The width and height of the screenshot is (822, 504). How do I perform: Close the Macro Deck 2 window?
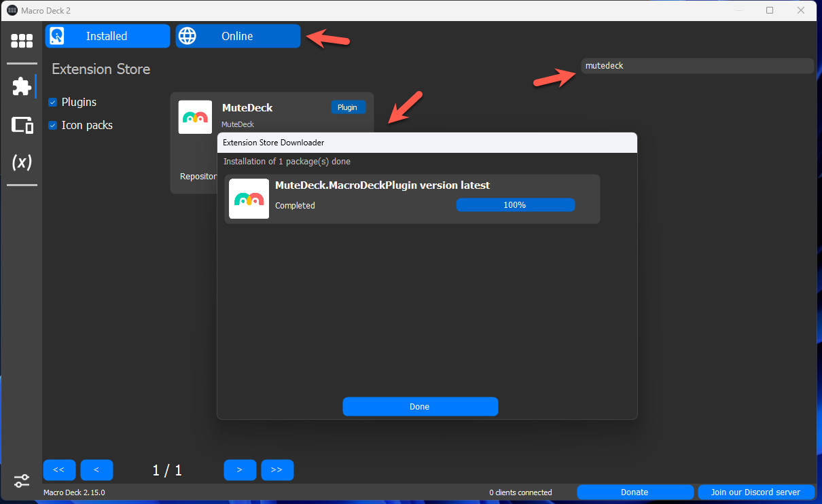point(802,10)
